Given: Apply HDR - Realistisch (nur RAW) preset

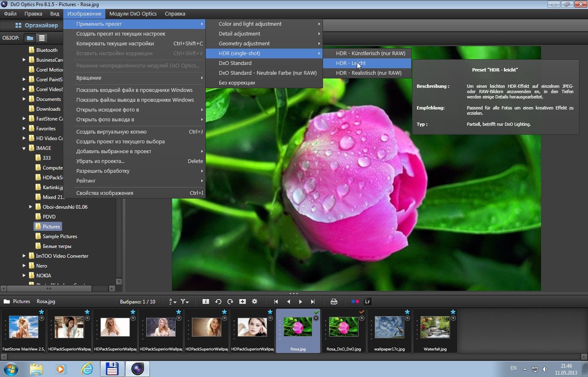Looking at the screenshot, I should click(x=367, y=73).
